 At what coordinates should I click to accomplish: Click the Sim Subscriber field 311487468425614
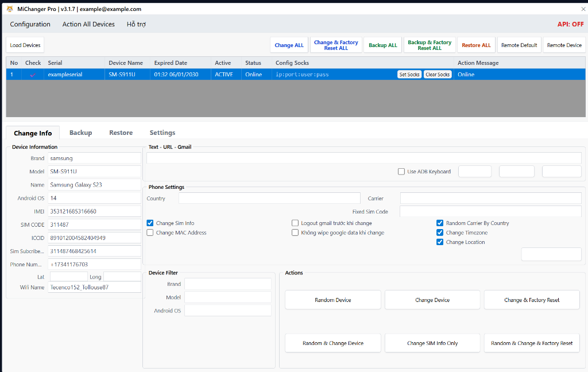coord(94,251)
